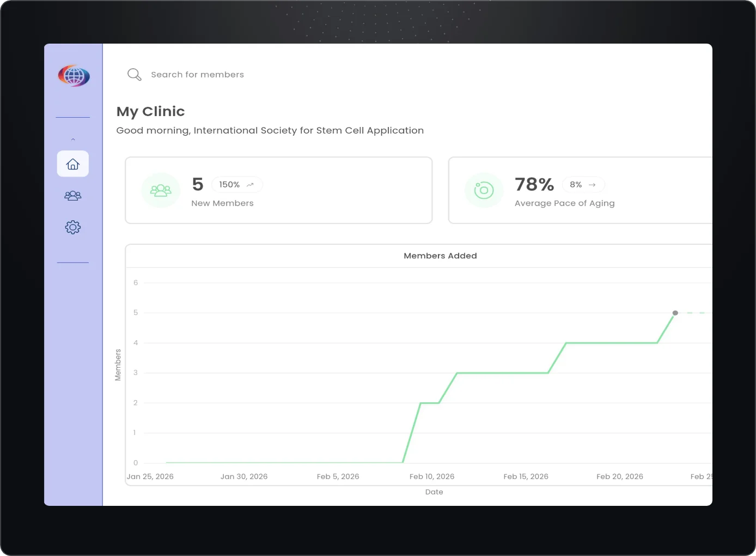Image resolution: width=756 pixels, height=556 pixels.
Task: Click the "Members" y-axis title
Action: [x=118, y=365]
